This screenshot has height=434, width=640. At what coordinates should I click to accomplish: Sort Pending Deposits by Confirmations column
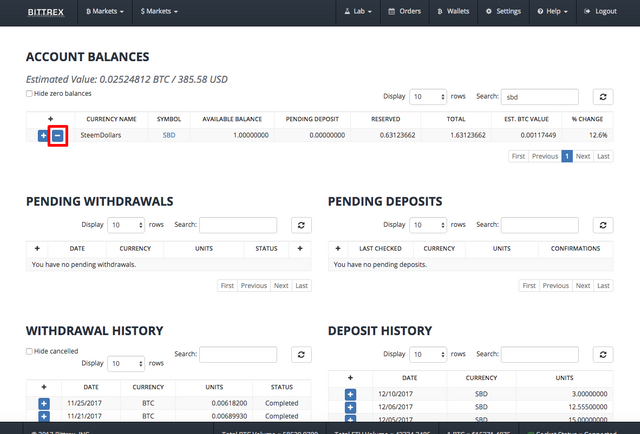(x=575, y=248)
